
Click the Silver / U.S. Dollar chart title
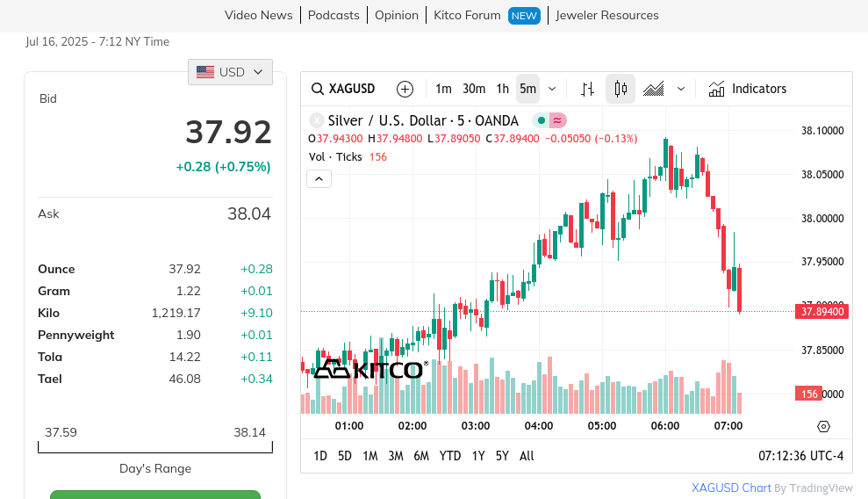(423, 120)
